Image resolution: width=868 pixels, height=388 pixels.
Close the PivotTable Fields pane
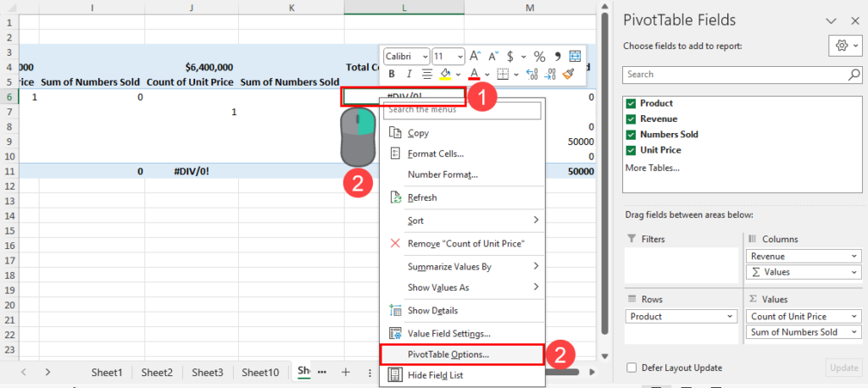(854, 21)
